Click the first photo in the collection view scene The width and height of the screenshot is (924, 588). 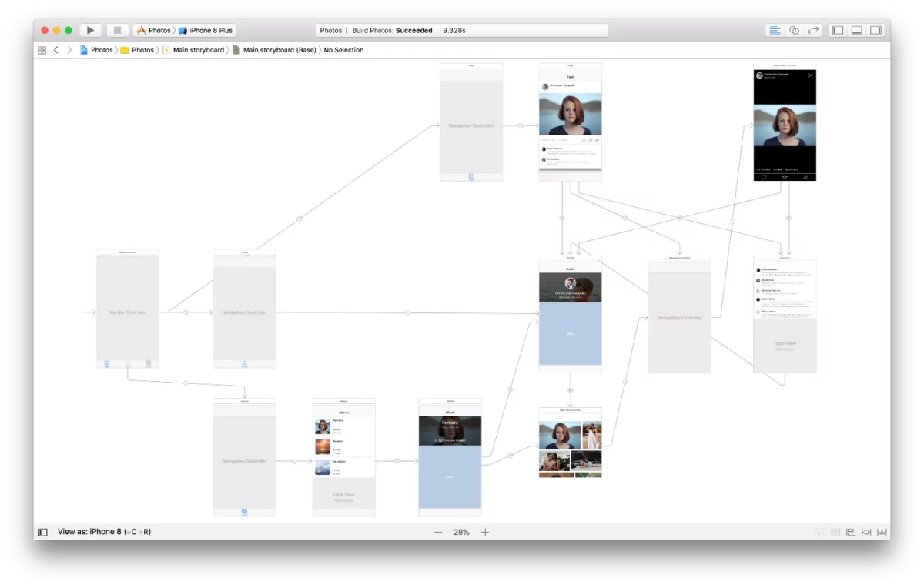[560, 436]
